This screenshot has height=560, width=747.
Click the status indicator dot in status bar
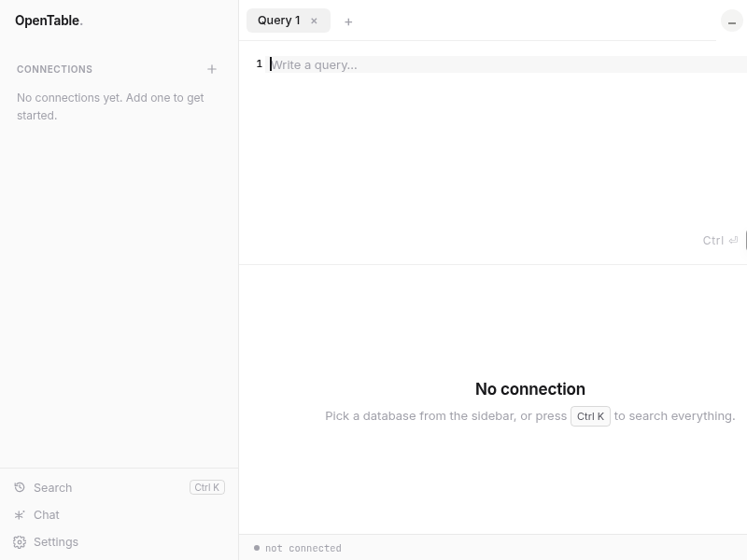point(257,548)
